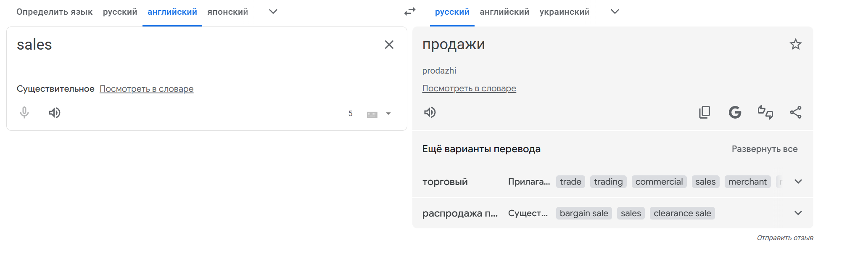
Task: Switch target language to 'украинский'
Action: click(x=564, y=12)
